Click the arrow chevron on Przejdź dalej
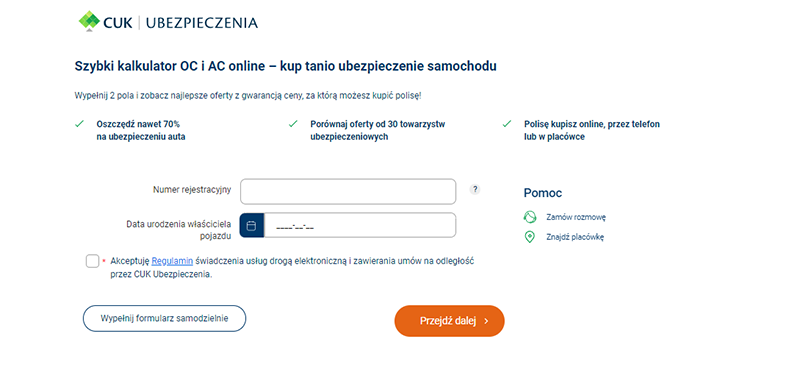 click(486, 321)
